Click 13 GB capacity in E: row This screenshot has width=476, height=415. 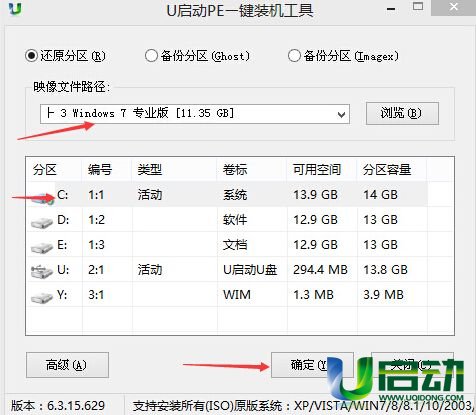[380, 245]
